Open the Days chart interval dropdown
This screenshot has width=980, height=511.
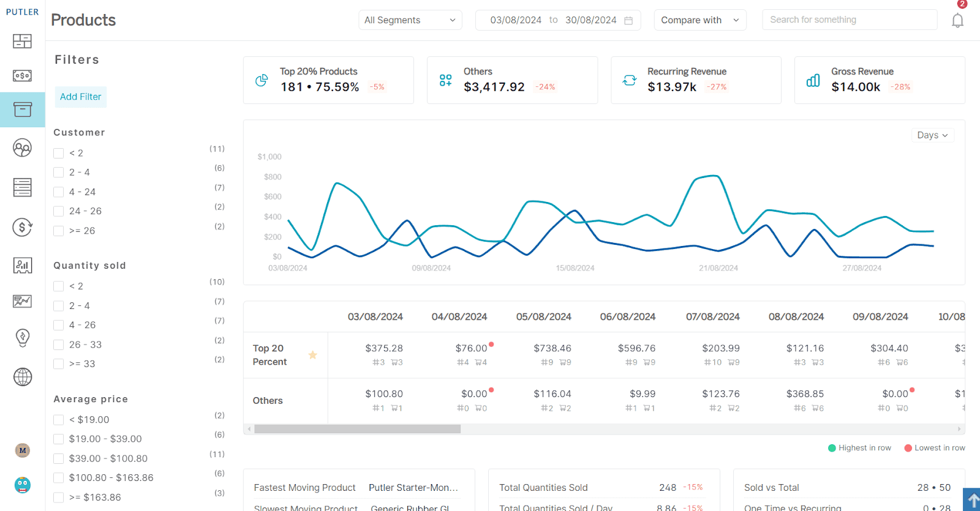[932, 135]
